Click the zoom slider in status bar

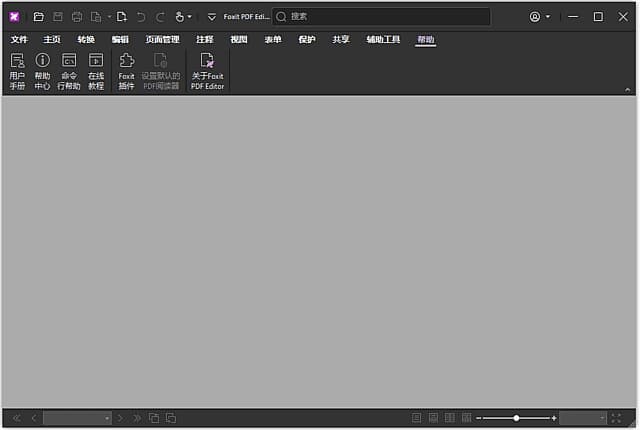click(x=516, y=417)
